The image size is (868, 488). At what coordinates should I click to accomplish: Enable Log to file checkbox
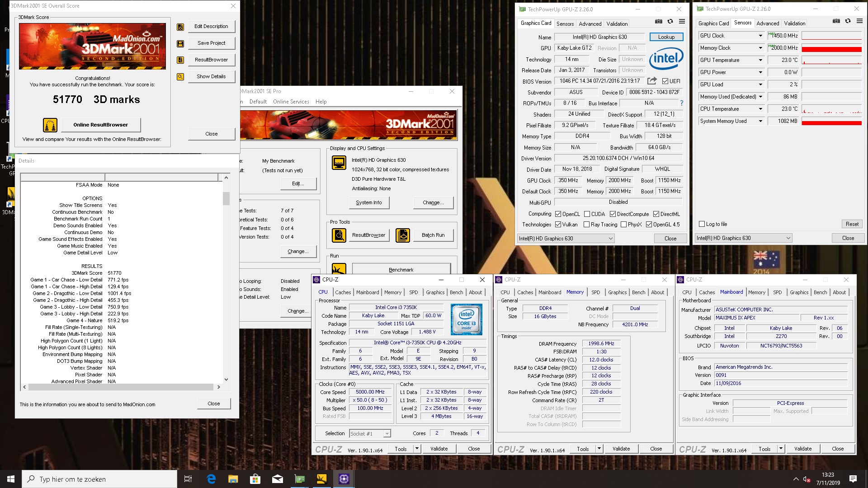pyautogui.click(x=702, y=224)
